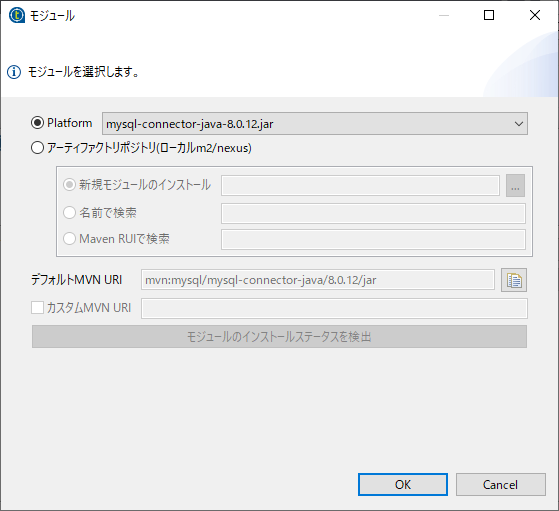Minimize the module dialog window
The image size is (559, 511).
tap(444, 15)
